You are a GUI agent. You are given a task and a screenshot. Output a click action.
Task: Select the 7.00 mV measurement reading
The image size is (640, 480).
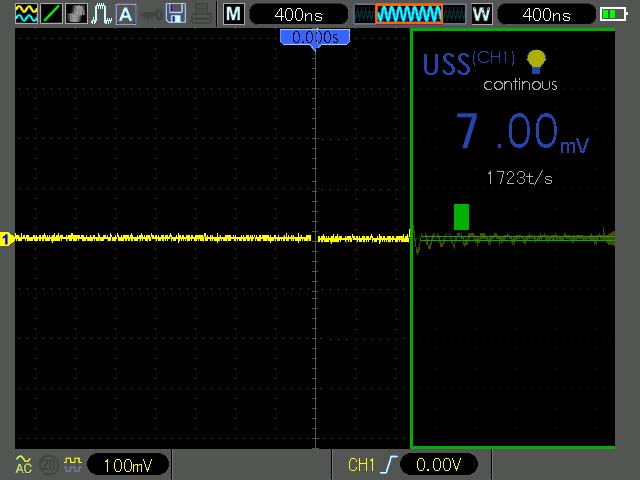tap(522, 131)
